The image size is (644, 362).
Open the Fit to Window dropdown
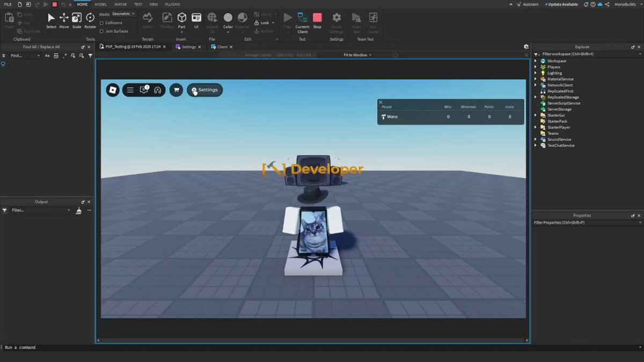tap(357, 55)
